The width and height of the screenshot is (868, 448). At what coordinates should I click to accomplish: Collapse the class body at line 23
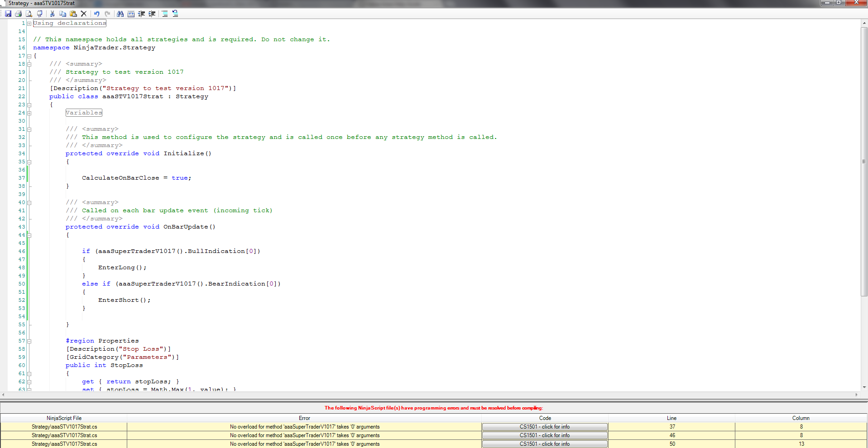point(29,105)
